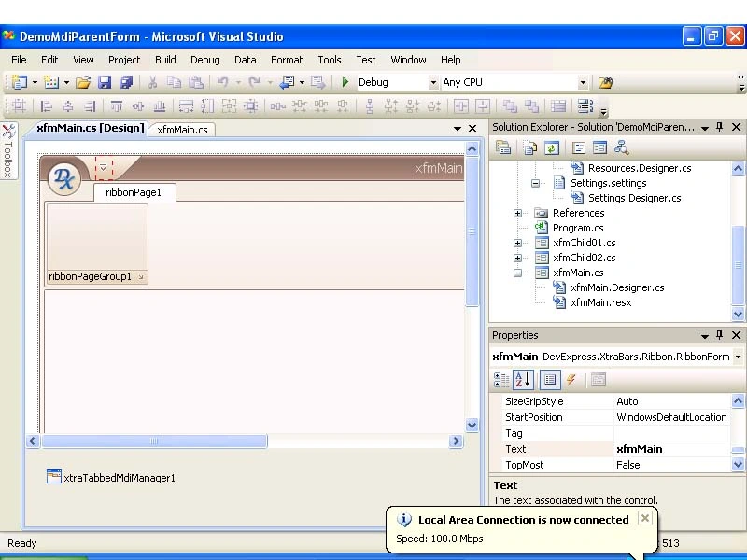The width and height of the screenshot is (747, 560).
Task: Click the designer horizontal scrollbar thumb
Action: (x=154, y=441)
